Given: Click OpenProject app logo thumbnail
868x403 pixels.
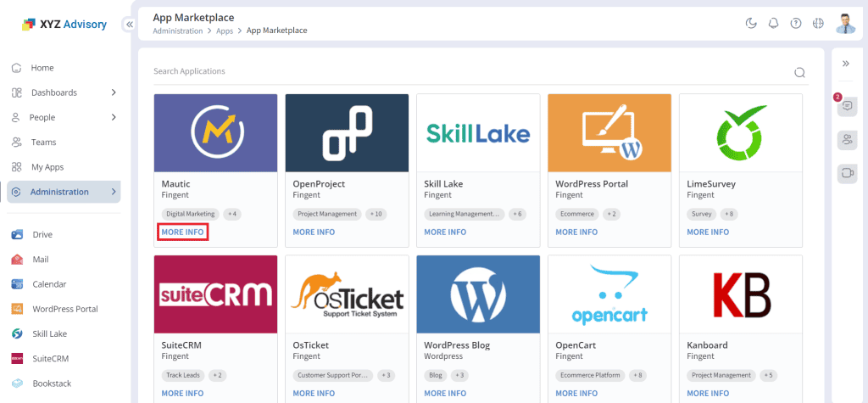Looking at the screenshot, I should pyautogui.click(x=347, y=133).
